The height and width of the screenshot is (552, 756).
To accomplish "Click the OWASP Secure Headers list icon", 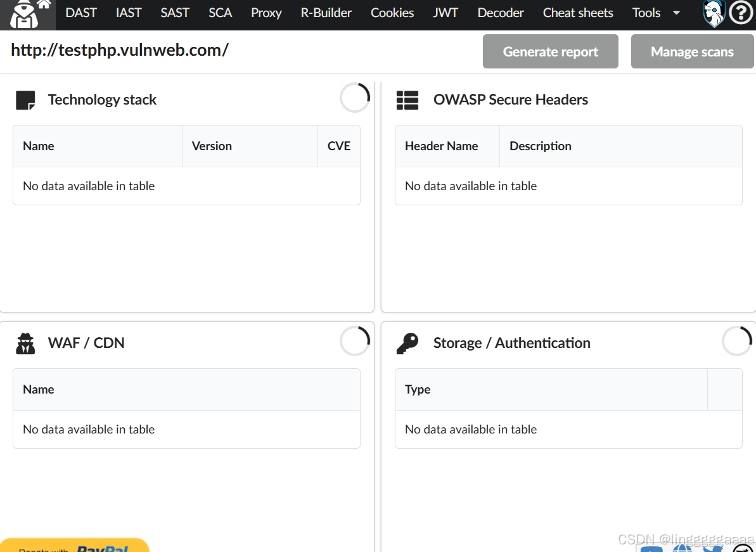I will (407, 100).
